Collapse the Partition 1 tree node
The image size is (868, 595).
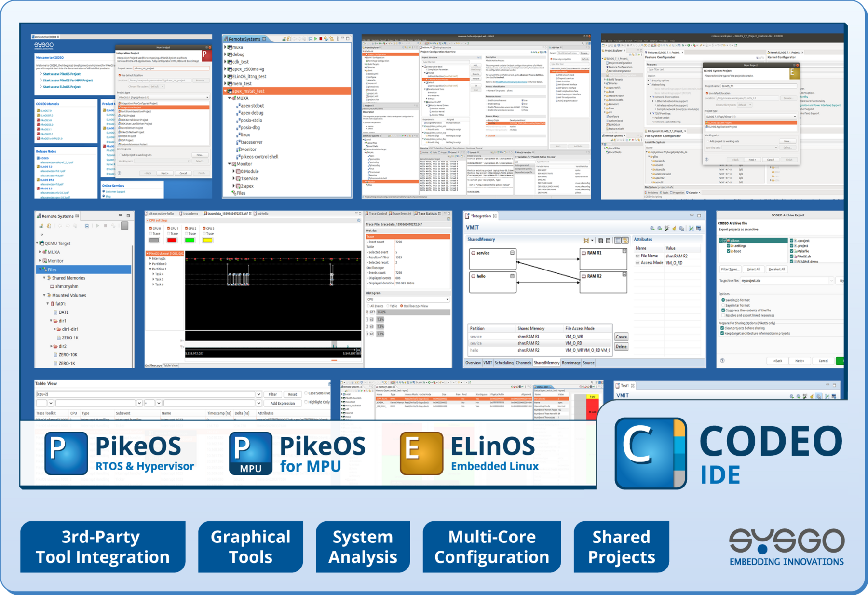pyautogui.click(x=150, y=269)
